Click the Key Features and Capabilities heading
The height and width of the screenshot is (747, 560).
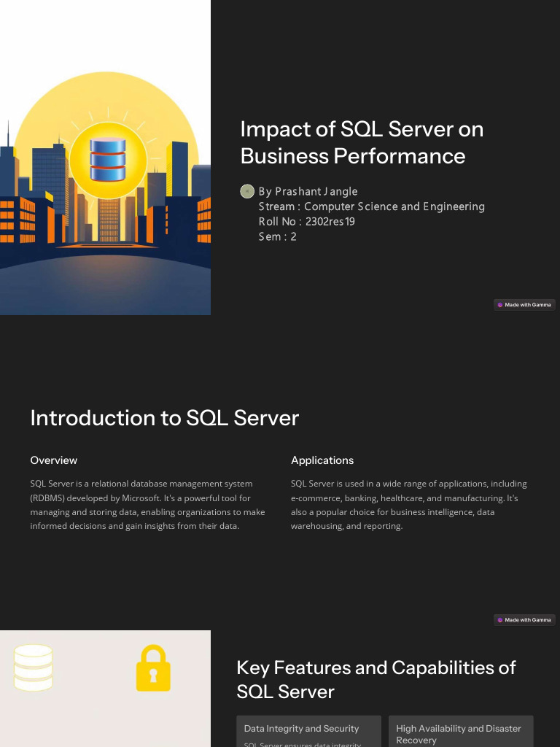376,679
